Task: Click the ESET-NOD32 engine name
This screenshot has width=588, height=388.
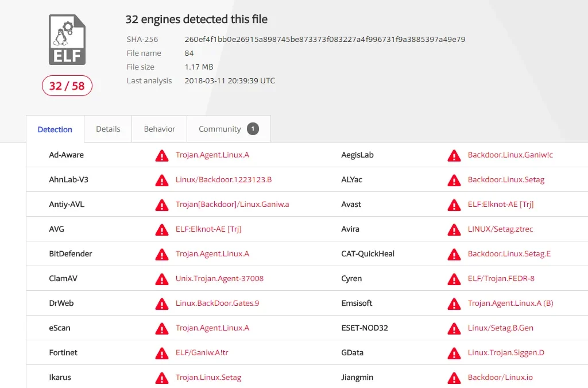Action: tap(365, 328)
